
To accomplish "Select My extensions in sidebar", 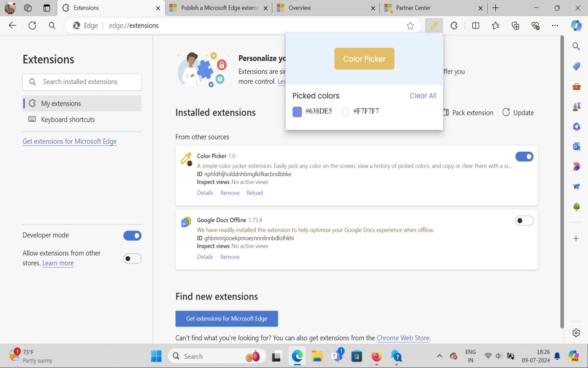I will point(82,103).
